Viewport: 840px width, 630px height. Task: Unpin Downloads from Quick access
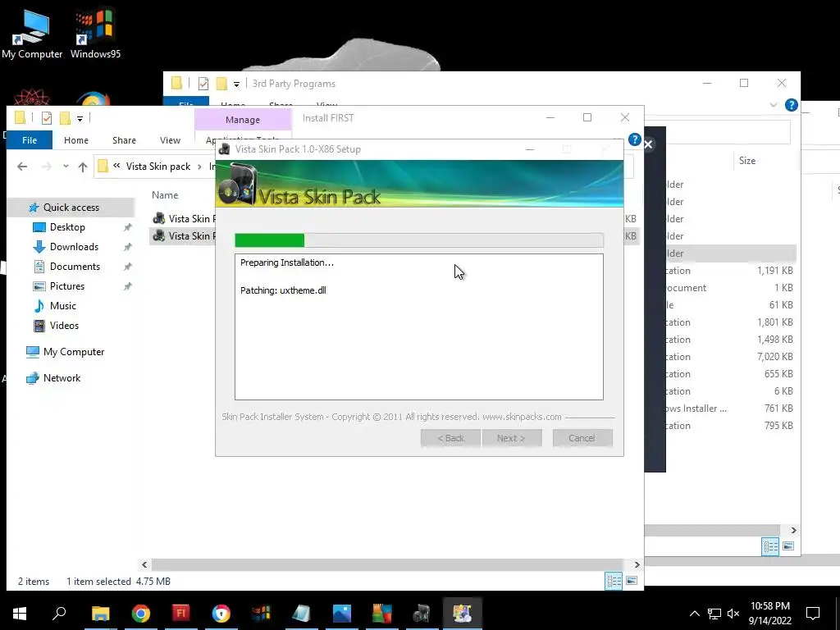[127, 247]
